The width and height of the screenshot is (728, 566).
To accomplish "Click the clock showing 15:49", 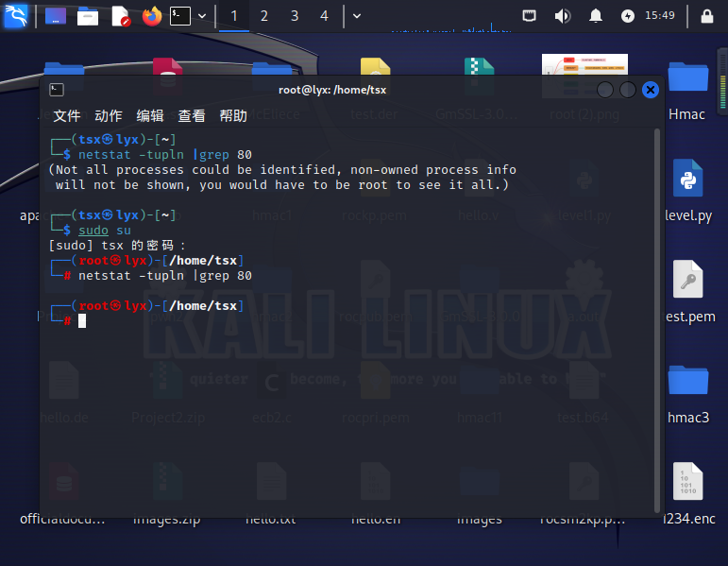I will [660, 16].
